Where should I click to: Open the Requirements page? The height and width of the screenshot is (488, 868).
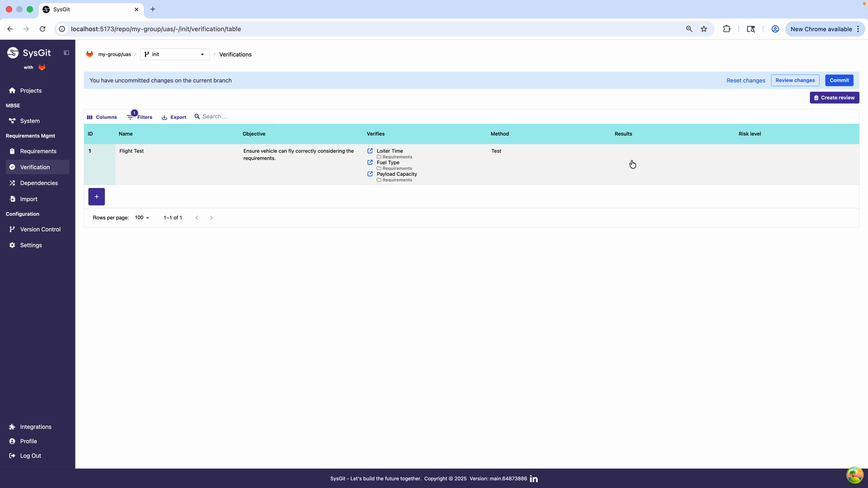point(38,151)
